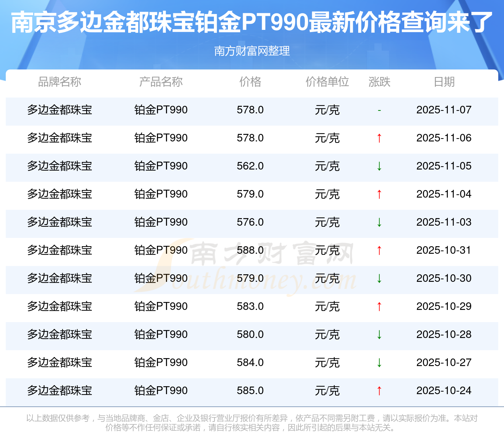504x433 pixels.
Task: Choose the date 2025-11-03
Action: (444, 222)
